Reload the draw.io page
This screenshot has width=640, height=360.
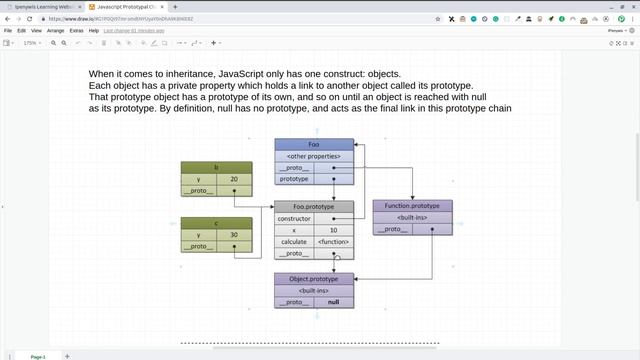click(x=29, y=19)
